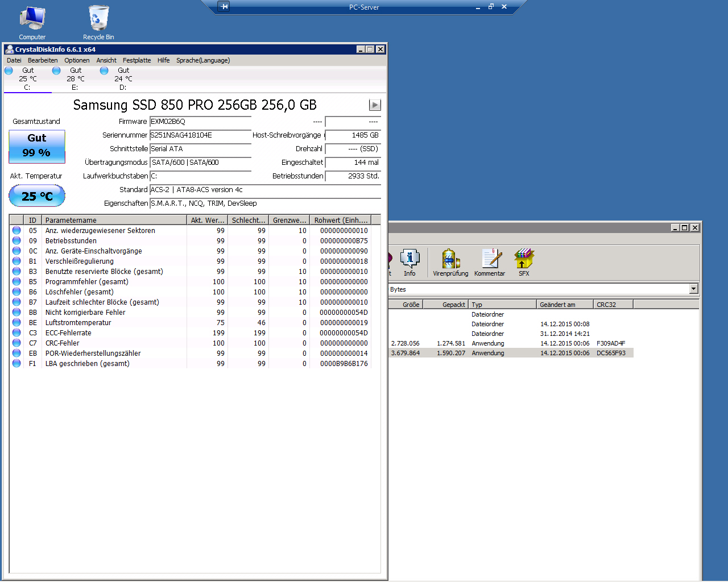Sort by Rohwert column header
Image resolution: width=728 pixels, height=582 pixels.
341,220
